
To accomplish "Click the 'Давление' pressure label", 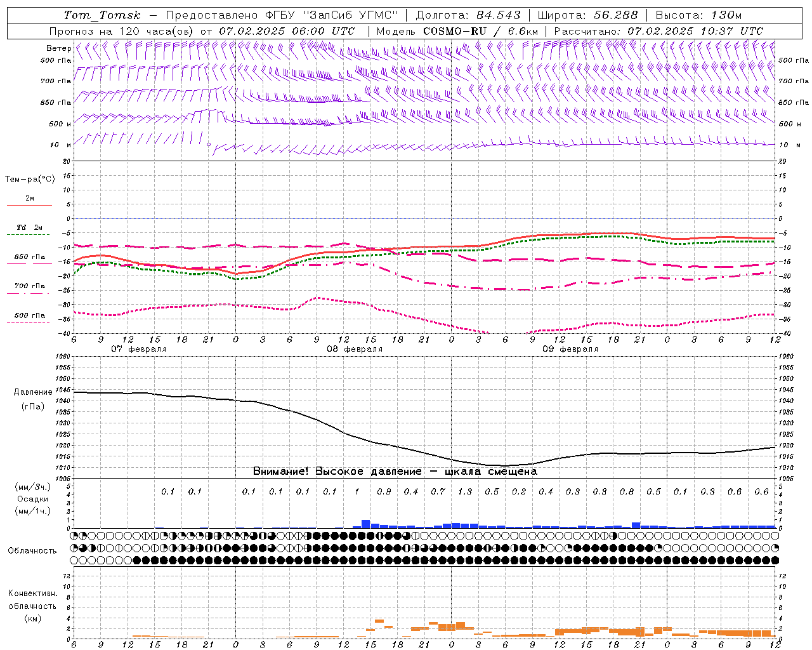I will pyautogui.click(x=33, y=392).
